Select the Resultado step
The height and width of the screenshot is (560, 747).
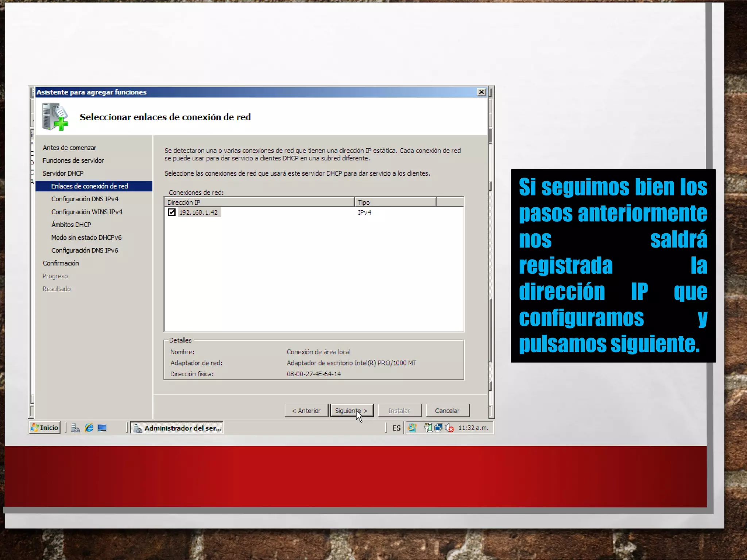click(x=57, y=289)
